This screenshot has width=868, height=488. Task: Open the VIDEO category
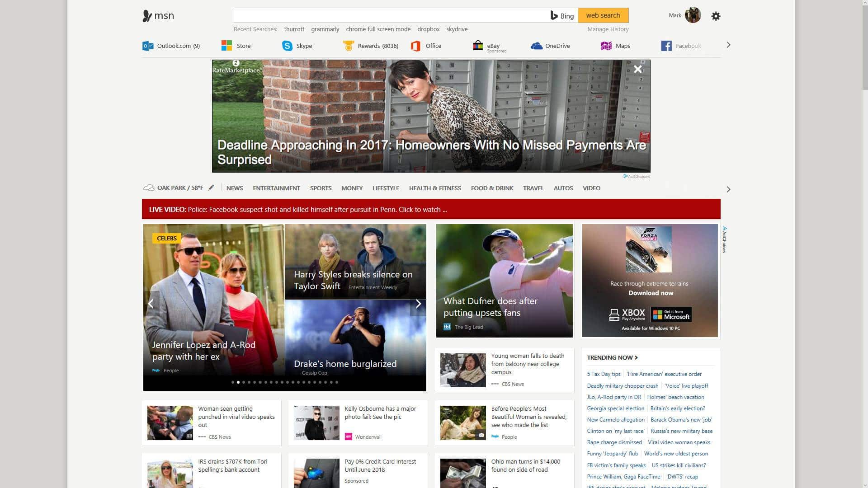[x=591, y=188]
